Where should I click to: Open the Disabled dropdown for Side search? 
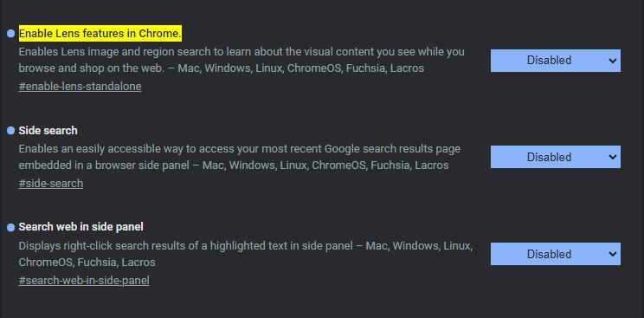click(556, 157)
